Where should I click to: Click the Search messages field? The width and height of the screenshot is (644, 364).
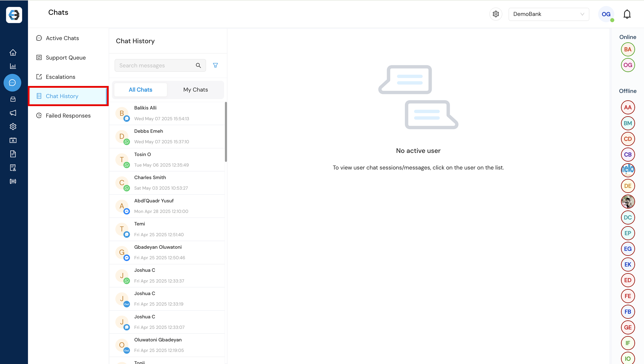(x=160, y=65)
